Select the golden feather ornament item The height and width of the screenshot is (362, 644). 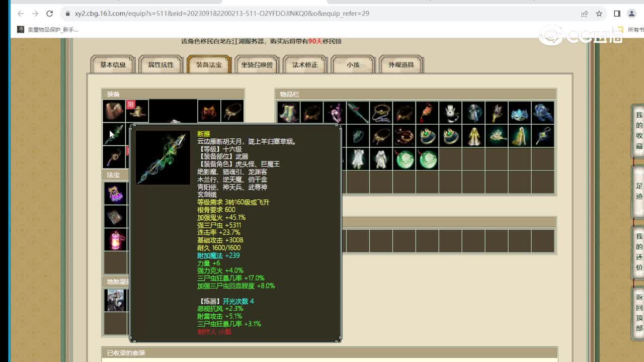click(497, 113)
